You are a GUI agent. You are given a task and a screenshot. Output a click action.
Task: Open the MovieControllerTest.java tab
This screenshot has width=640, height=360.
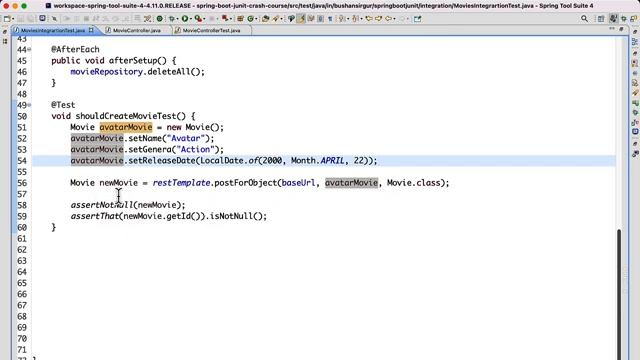click(x=211, y=30)
